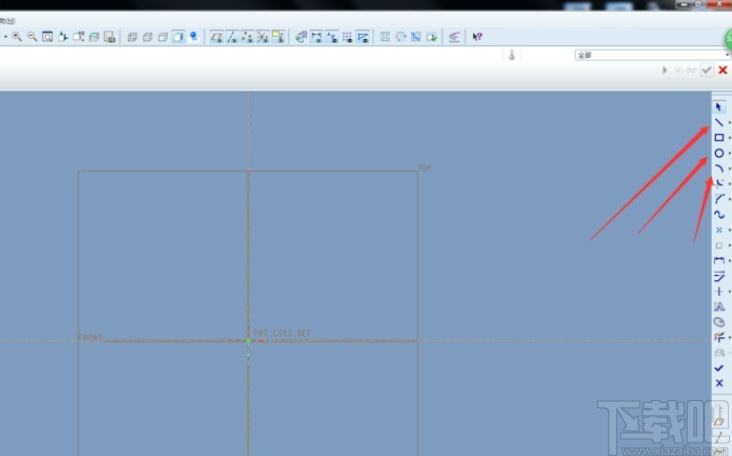732x456 pixels.
Task: Click the enhanced realism blue sphere icon
Action: pos(194,36)
